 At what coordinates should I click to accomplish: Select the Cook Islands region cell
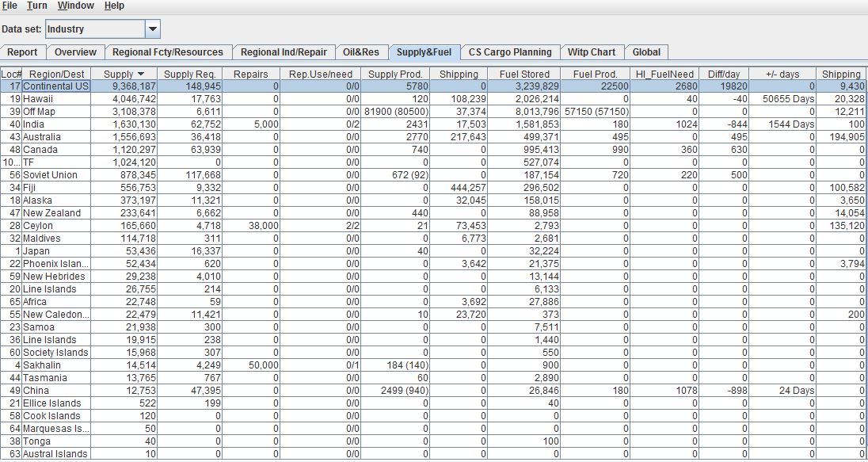click(56, 416)
